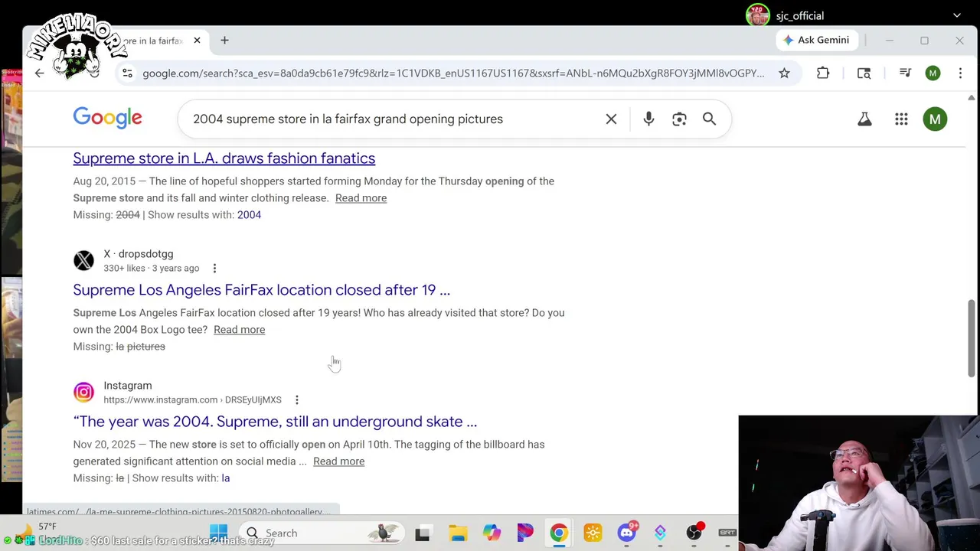Open the orange sun app on taskbar

[593, 533]
